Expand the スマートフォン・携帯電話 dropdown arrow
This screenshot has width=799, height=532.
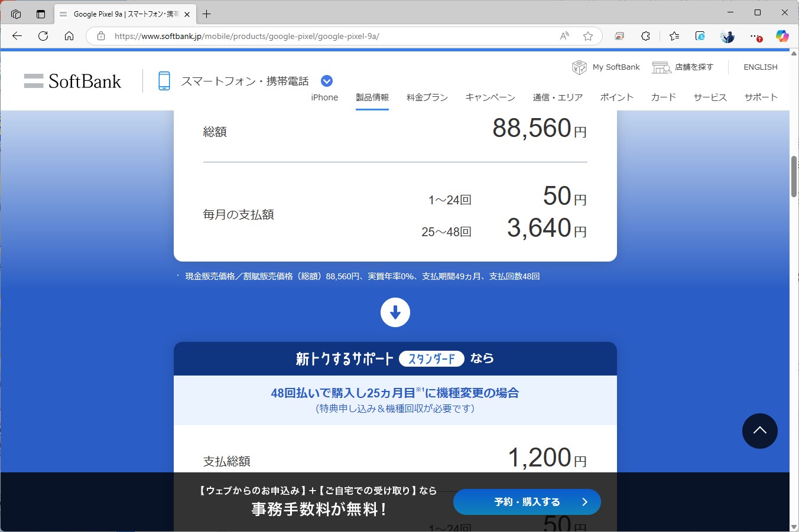point(327,81)
